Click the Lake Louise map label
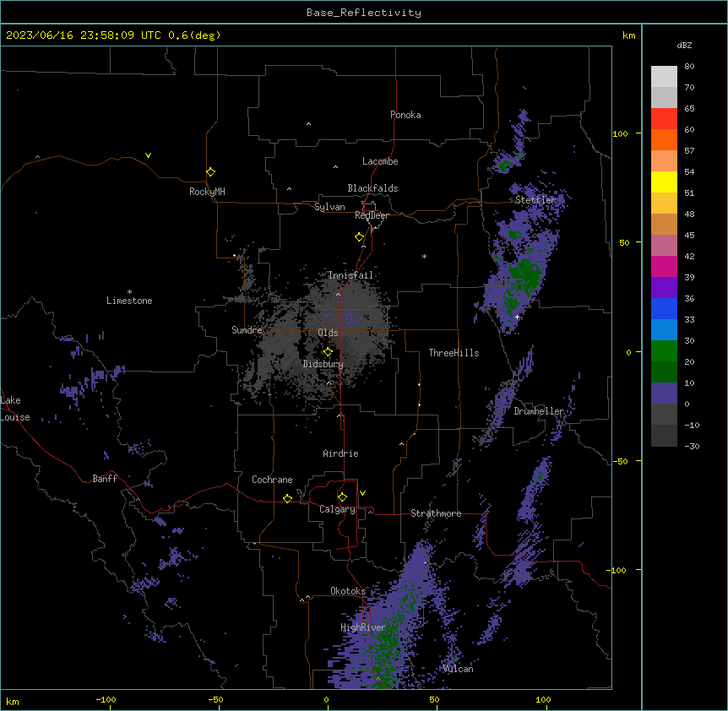The width and height of the screenshot is (728, 711). click(x=15, y=409)
